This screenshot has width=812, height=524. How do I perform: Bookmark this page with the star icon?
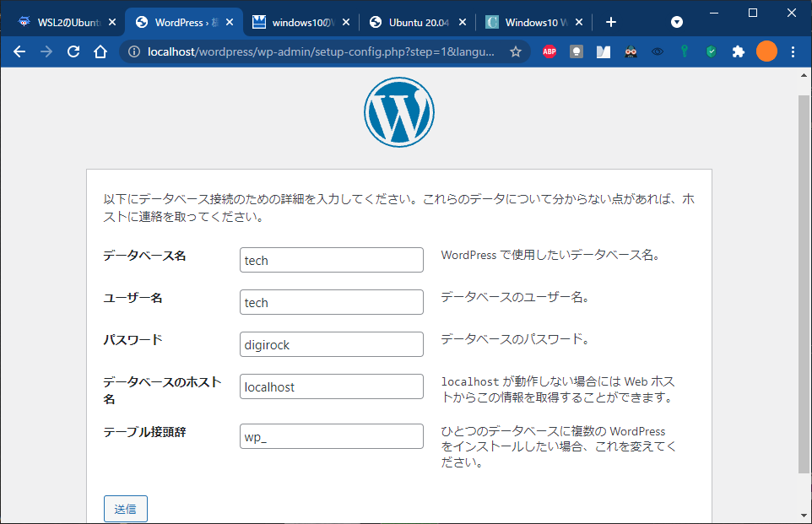coord(515,51)
